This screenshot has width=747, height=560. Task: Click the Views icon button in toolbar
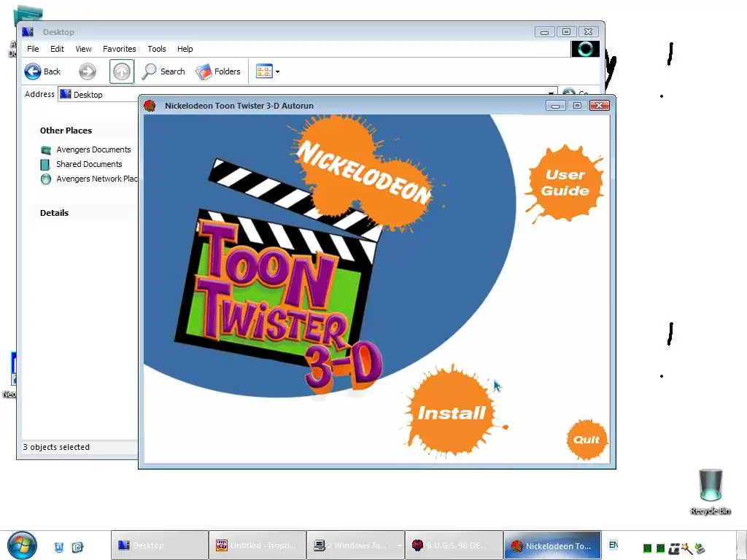tap(264, 71)
